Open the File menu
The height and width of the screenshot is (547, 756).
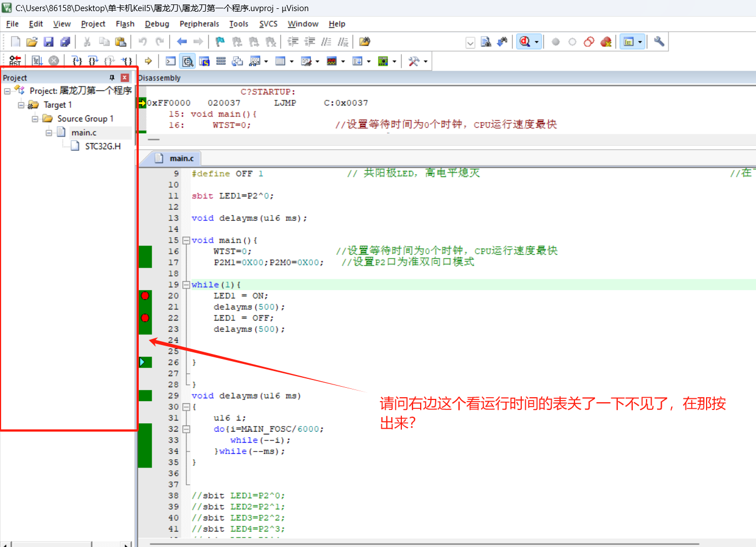coord(12,24)
